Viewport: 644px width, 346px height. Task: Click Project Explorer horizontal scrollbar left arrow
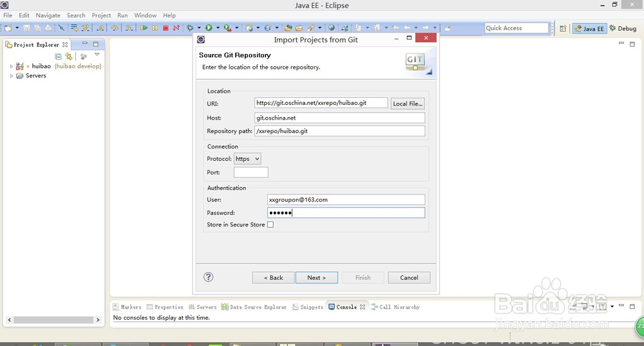[10, 320]
